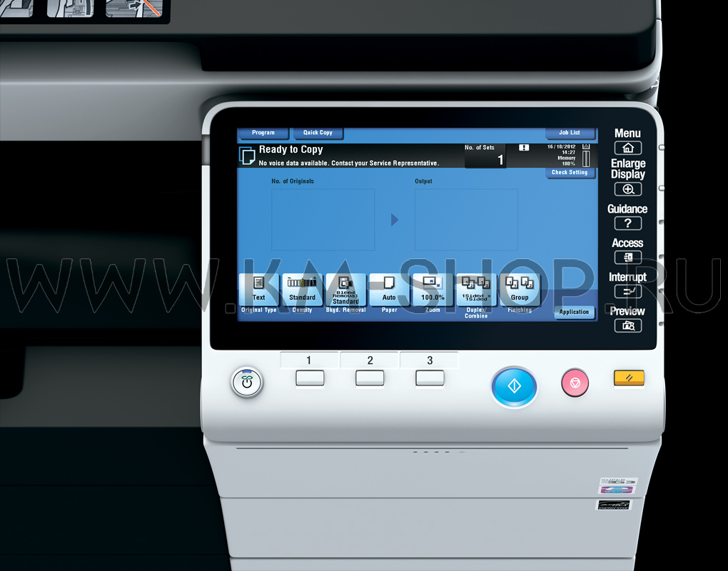Switch to the Program tab

pos(263,133)
